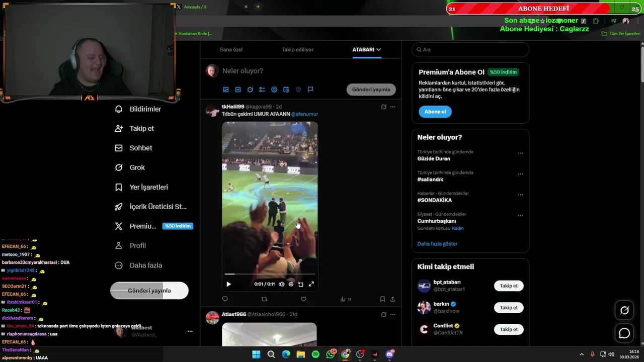Image resolution: width=644 pixels, height=362 pixels.
Task: Enhance the post with Grok icon in composer
Action: (250, 89)
